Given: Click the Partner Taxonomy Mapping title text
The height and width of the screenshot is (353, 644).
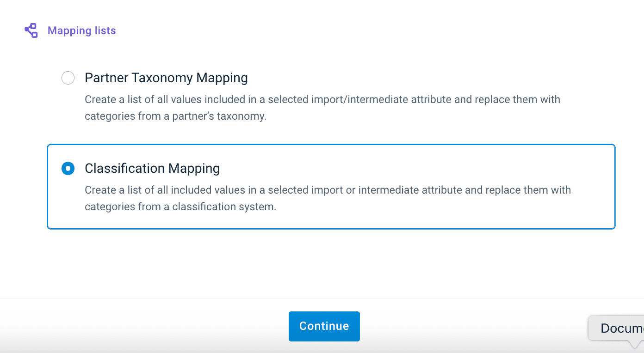Looking at the screenshot, I should coord(166,78).
